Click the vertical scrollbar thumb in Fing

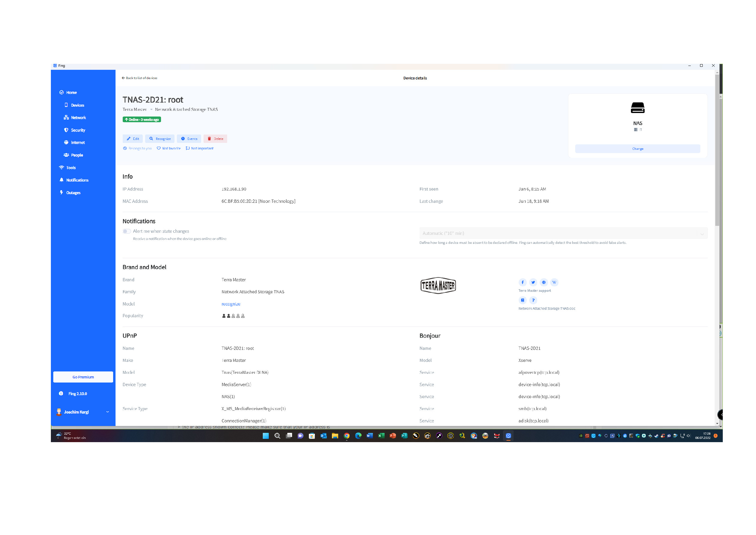pos(717,151)
